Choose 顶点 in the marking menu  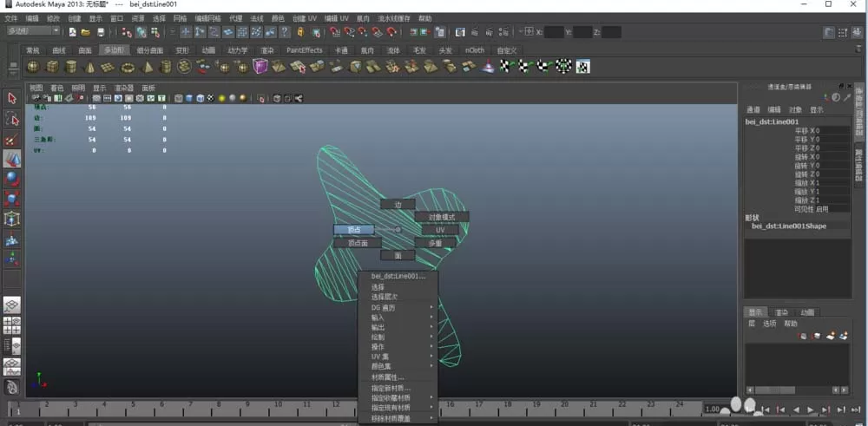[x=354, y=230]
